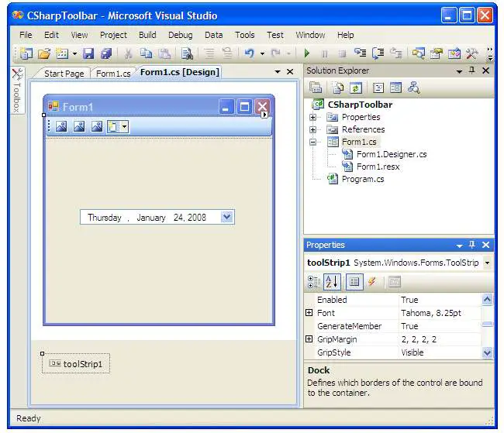Switch to Categorized view in Properties
Screen dimensions: 504x433
pyautogui.click(x=314, y=282)
